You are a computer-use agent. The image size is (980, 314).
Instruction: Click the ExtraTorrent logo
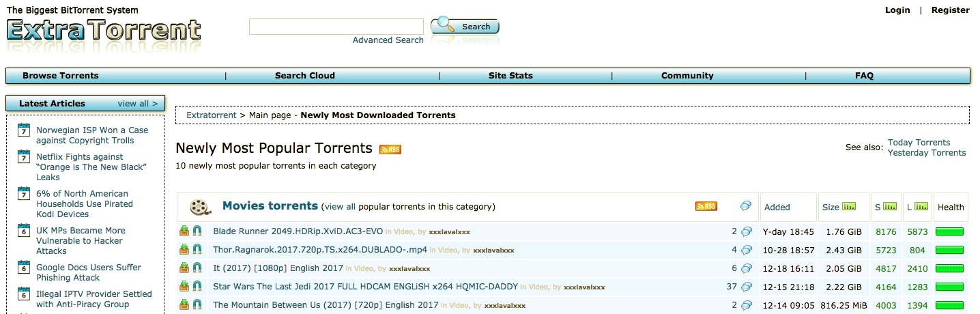104,32
